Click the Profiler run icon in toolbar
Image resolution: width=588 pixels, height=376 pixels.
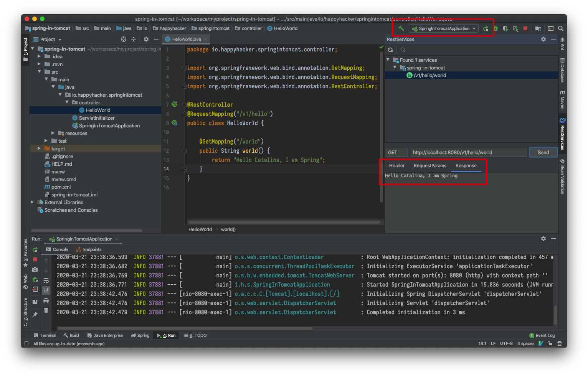tap(515, 28)
